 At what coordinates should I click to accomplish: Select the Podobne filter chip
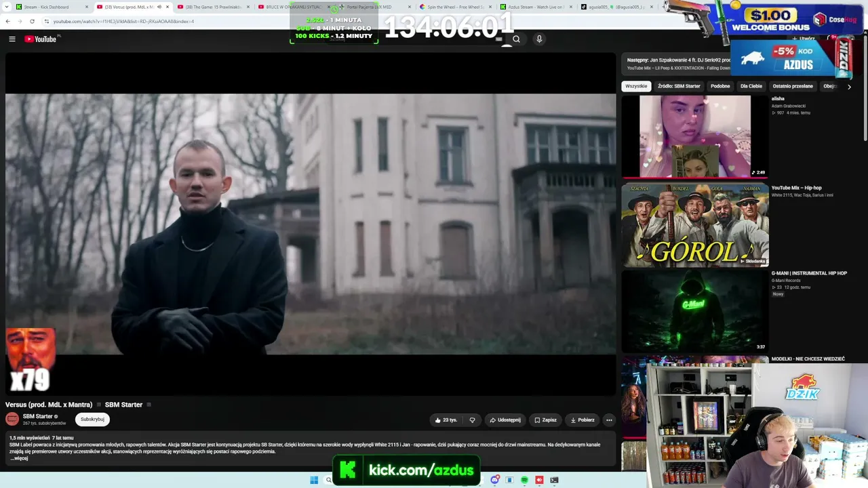(x=720, y=86)
